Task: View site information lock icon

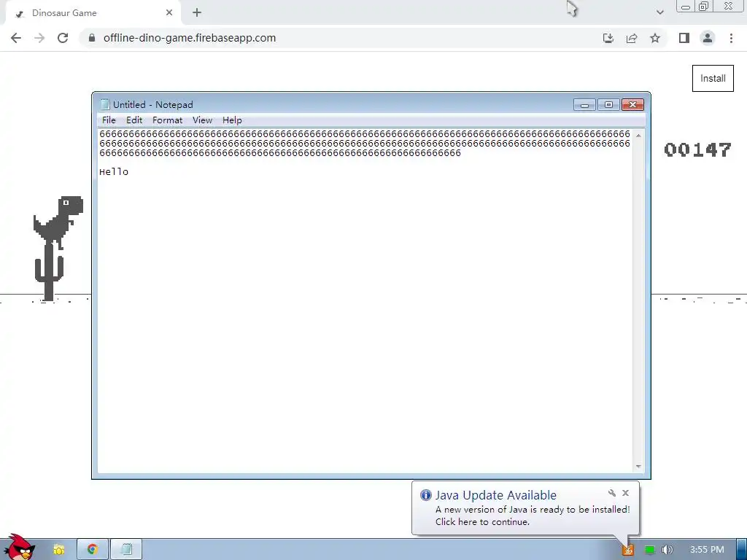Action: (x=92, y=38)
